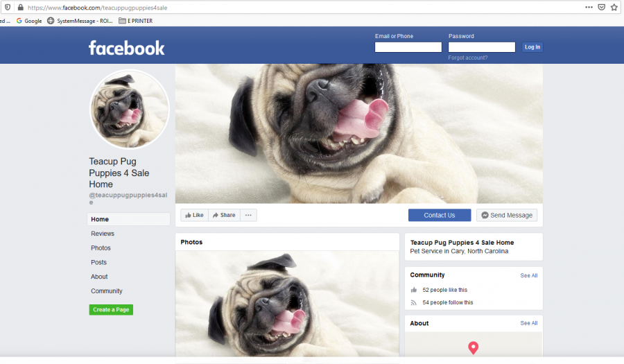Click the tracking protection shield icon

coord(7,7)
